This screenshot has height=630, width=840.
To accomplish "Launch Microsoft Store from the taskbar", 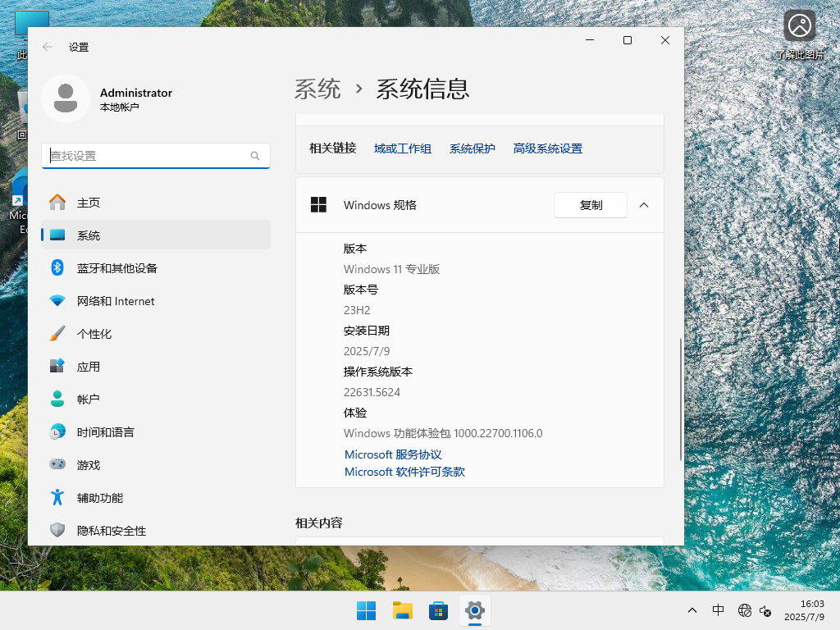I will pyautogui.click(x=438, y=610).
